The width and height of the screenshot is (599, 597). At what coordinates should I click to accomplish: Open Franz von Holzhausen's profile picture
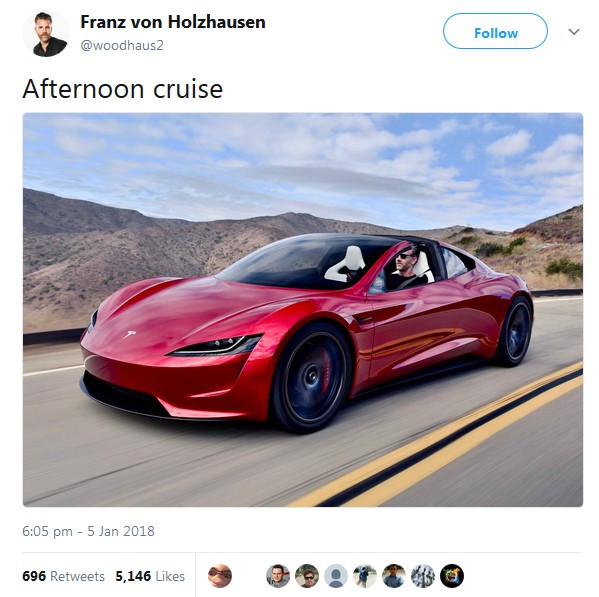pos(46,34)
